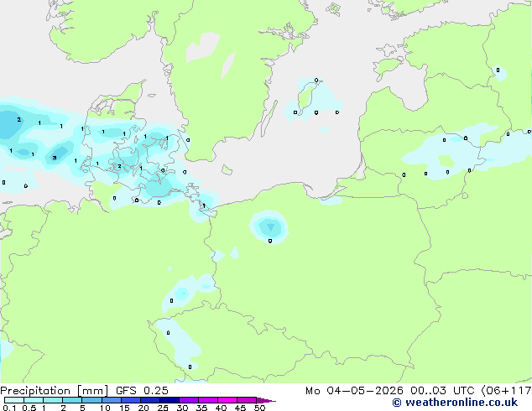Click the '20' legend label

pyautogui.click(x=143, y=408)
